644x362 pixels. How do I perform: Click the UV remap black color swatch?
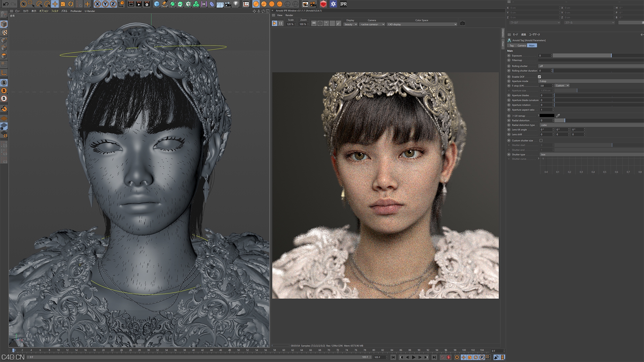click(547, 116)
